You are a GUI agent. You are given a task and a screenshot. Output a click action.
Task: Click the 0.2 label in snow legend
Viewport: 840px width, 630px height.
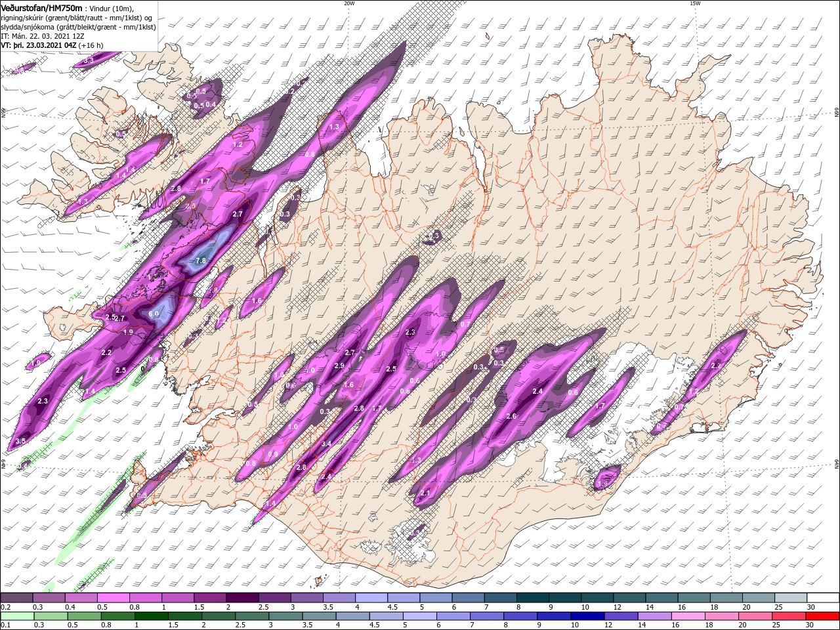pyautogui.click(x=5, y=607)
